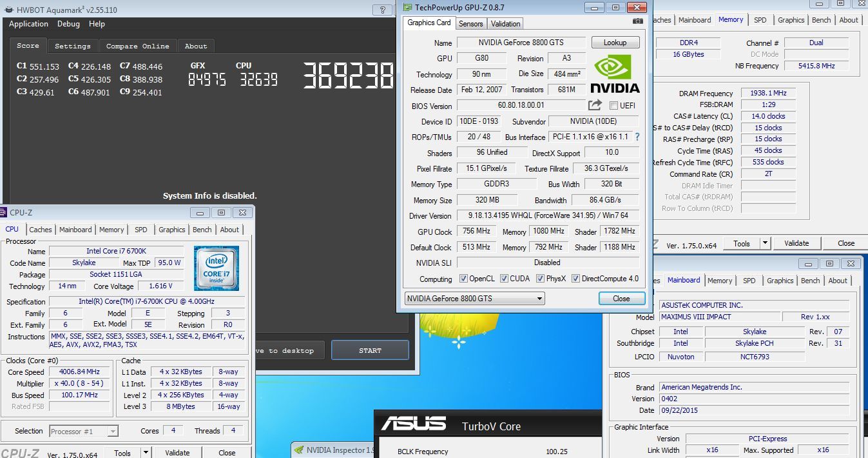Click the BCLK Frequency 100.25 value

point(557,452)
